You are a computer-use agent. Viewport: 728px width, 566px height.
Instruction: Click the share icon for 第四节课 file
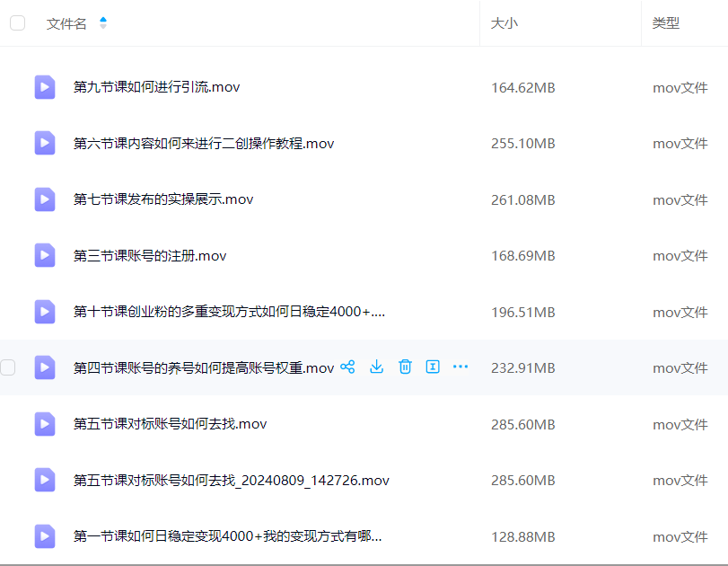coord(347,367)
